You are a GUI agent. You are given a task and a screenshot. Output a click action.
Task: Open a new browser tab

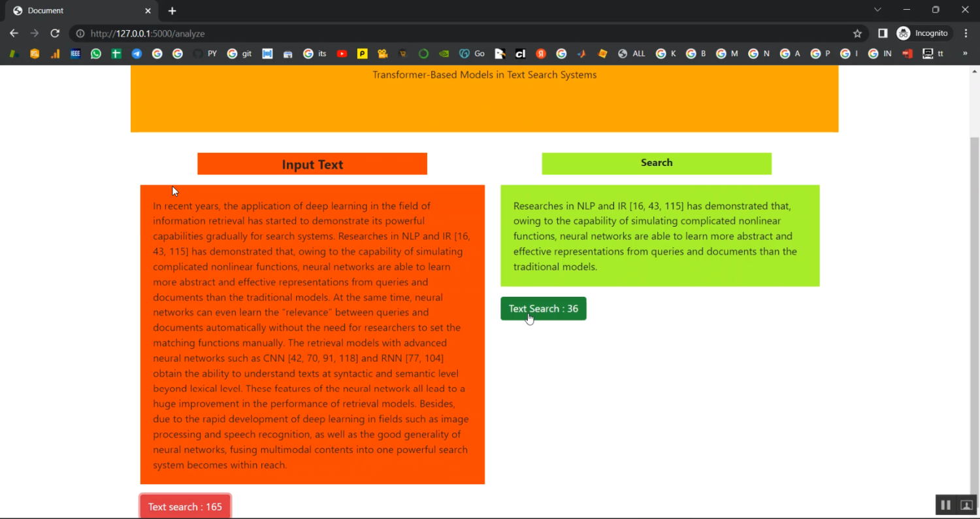click(172, 10)
